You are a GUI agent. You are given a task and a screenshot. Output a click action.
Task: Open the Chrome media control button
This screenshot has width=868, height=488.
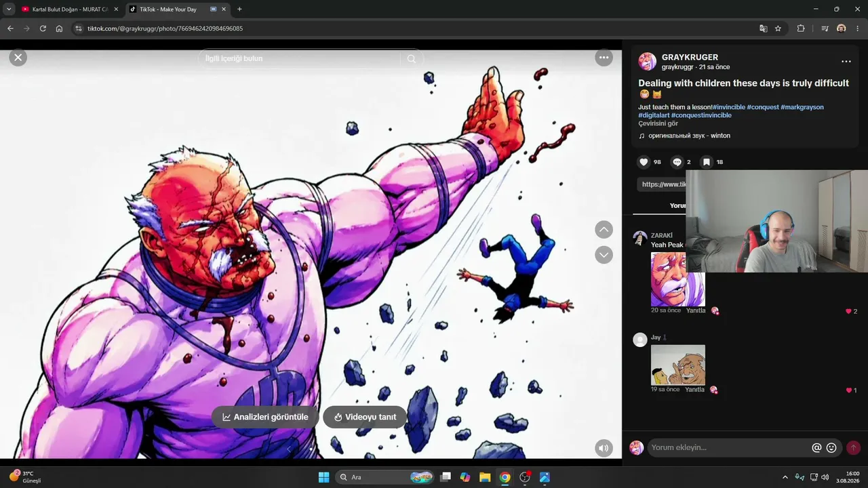click(825, 28)
